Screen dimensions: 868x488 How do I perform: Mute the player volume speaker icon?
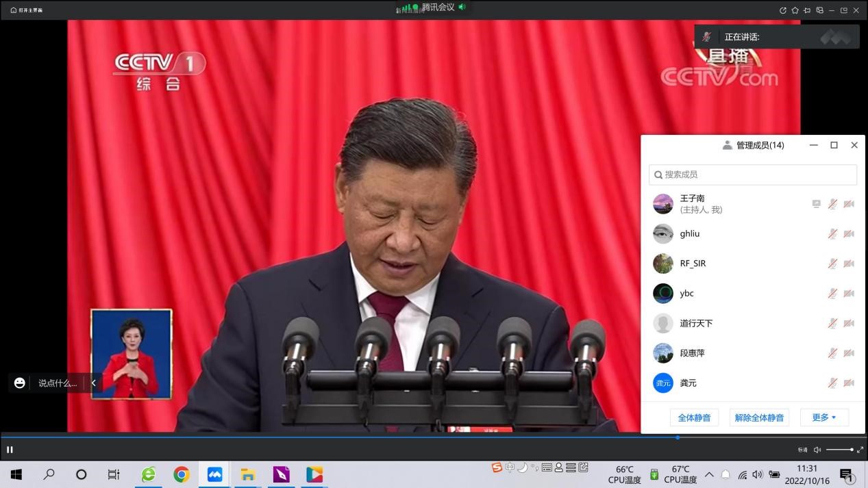pyautogui.click(x=817, y=450)
